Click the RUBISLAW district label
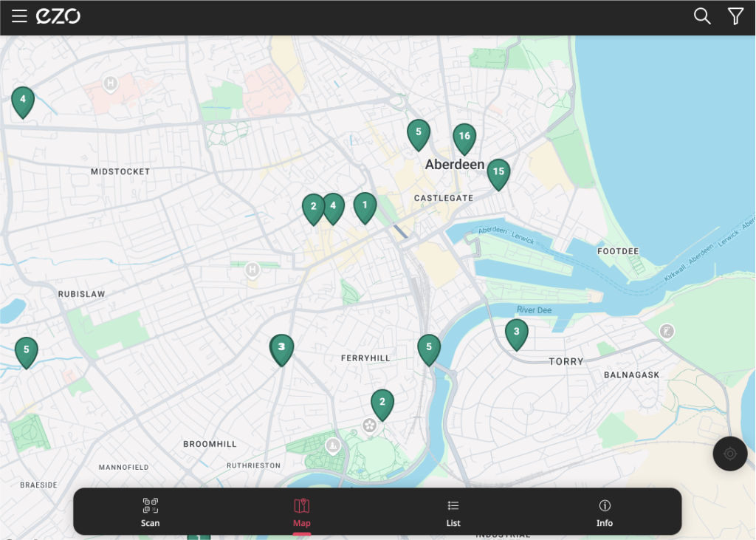This screenshot has width=756, height=540. (x=81, y=294)
